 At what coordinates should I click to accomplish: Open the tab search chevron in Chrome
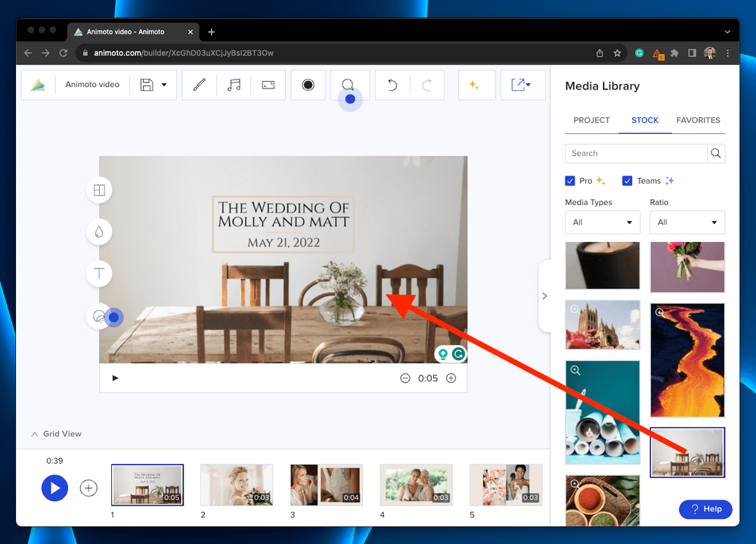tap(727, 32)
